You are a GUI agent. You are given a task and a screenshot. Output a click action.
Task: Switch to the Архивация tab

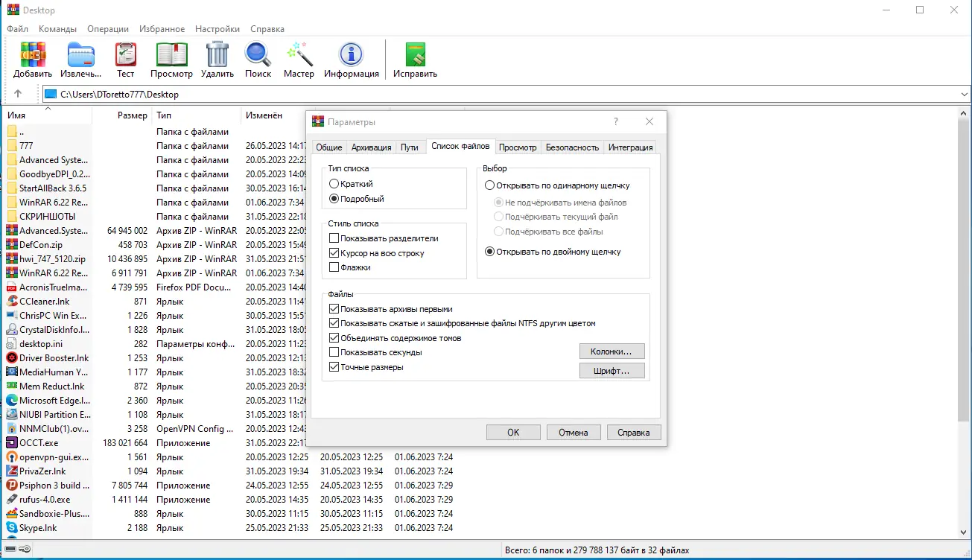(371, 147)
